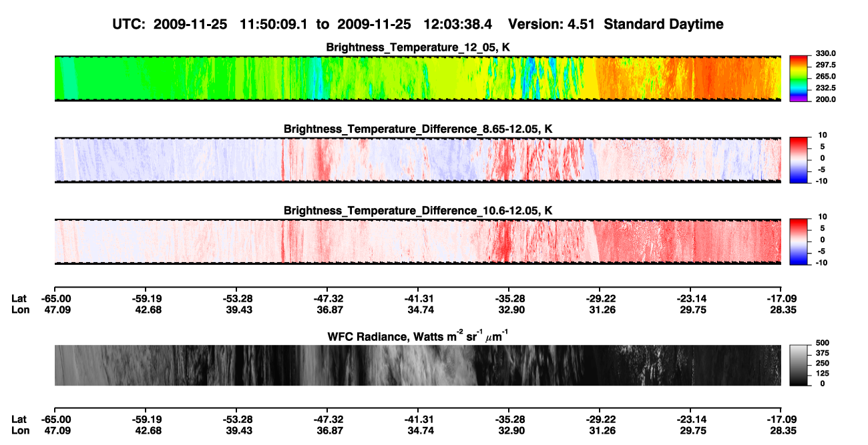The height and width of the screenshot is (445, 868).
Task: Click longitude 28.35 on the axis above WFC Radiance
Action: click(x=781, y=310)
